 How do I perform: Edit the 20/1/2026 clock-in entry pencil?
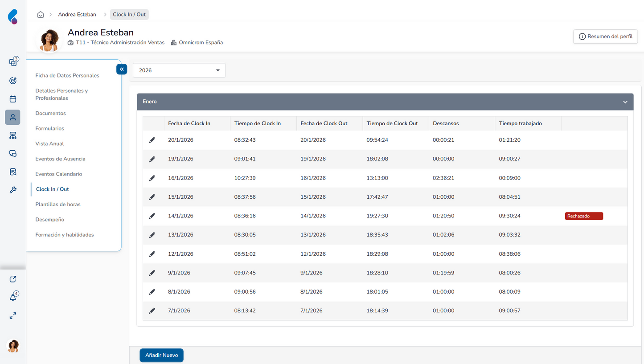(x=152, y=140)
